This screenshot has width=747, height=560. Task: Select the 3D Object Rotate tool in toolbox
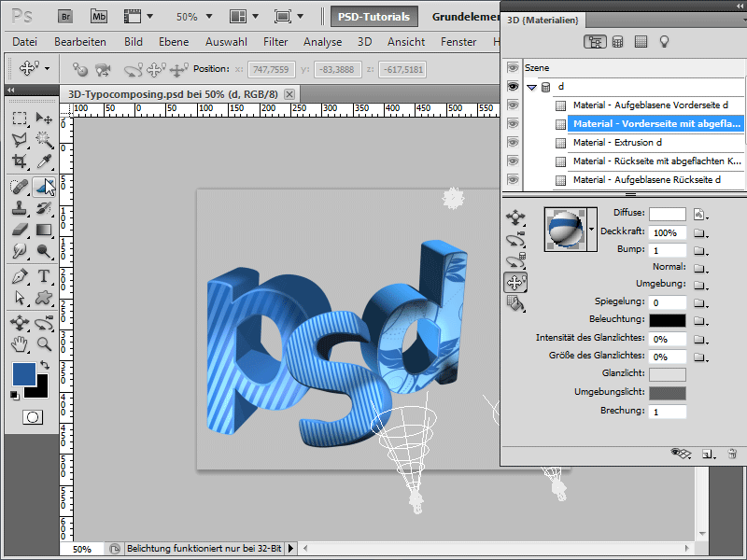pos(20,323)
